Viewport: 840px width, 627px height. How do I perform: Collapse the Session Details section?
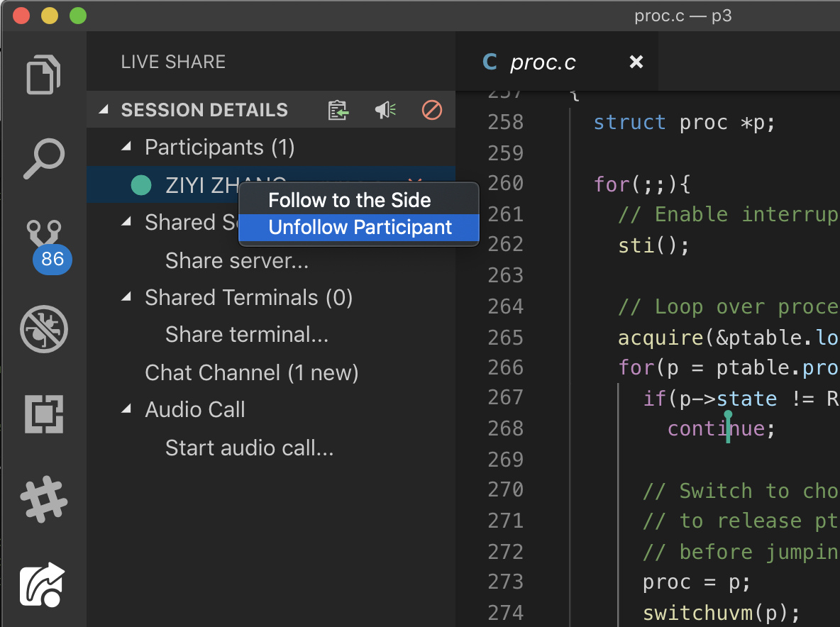[x=104, y=111]
